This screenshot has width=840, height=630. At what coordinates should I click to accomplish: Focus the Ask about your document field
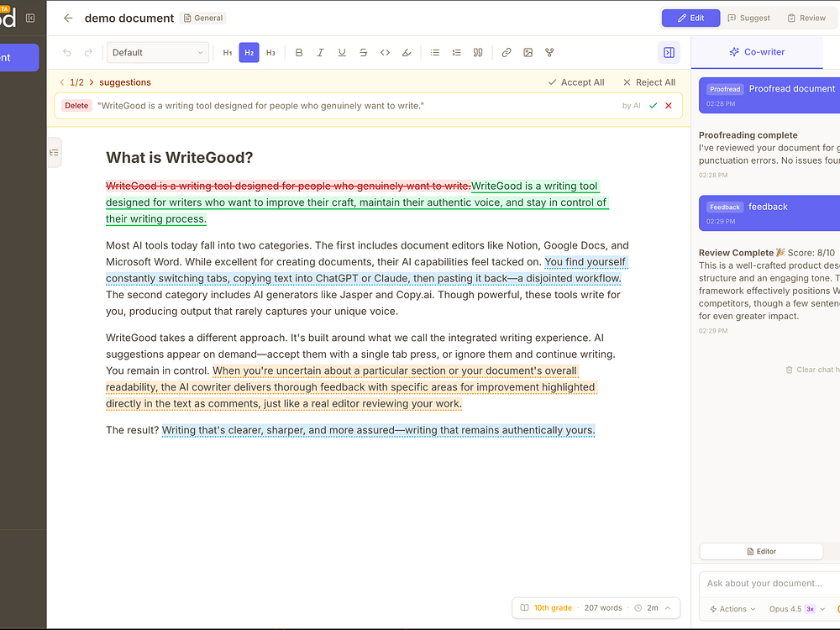coord(769,584)
